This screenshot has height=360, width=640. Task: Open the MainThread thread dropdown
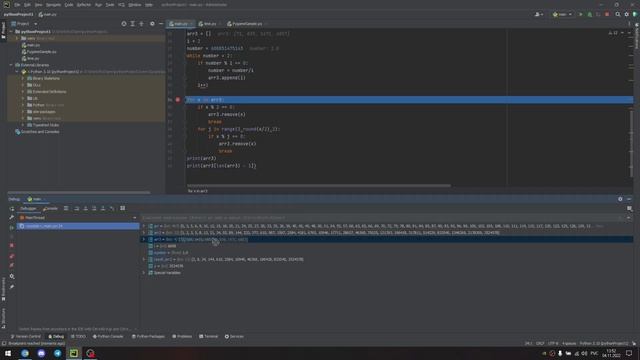pyautogui.click(x=78, y=218)
